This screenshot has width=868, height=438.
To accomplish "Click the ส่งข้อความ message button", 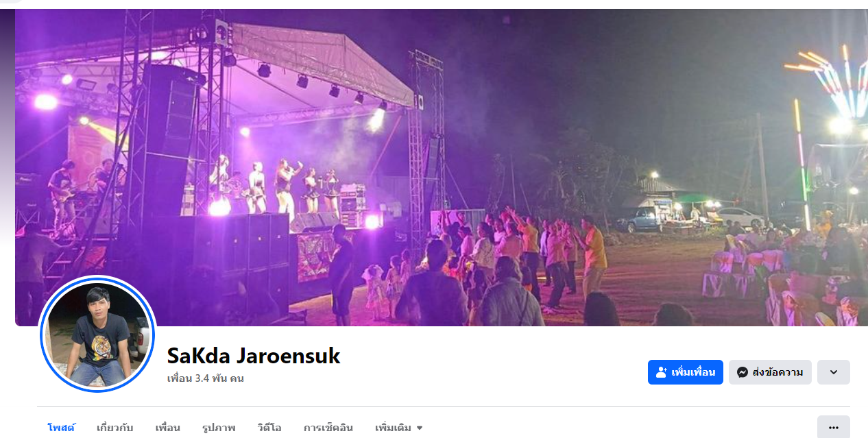I will 770,372.
